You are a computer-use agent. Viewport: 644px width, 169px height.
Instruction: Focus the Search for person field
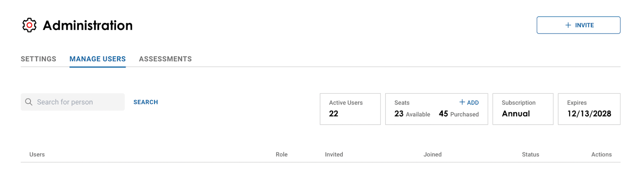tap(78, 102)
